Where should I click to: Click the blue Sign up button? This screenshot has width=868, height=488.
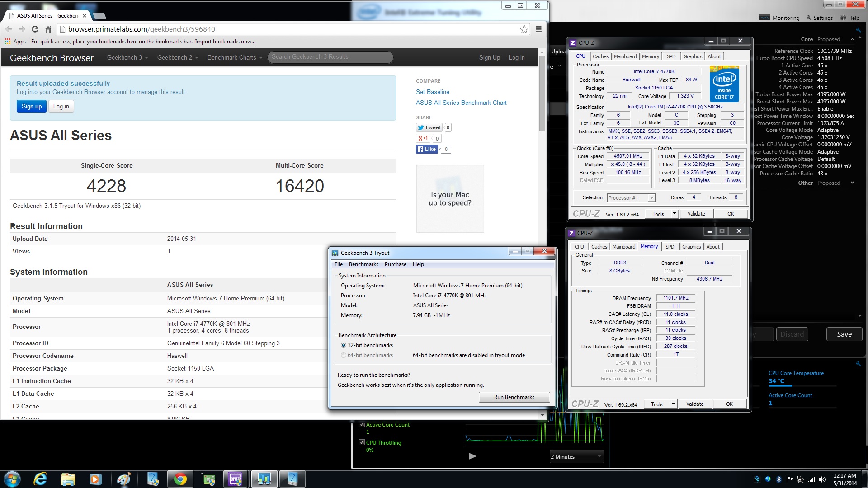[32, 106]
